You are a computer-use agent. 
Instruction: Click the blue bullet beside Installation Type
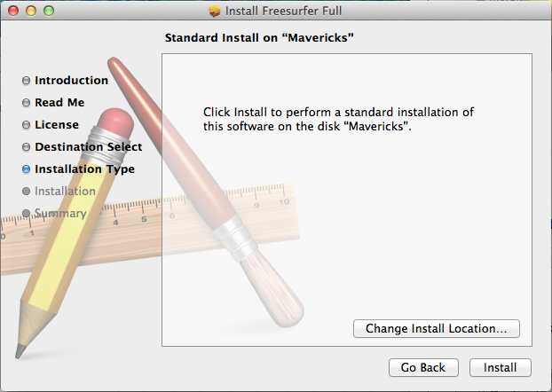(x=26, y=169)
